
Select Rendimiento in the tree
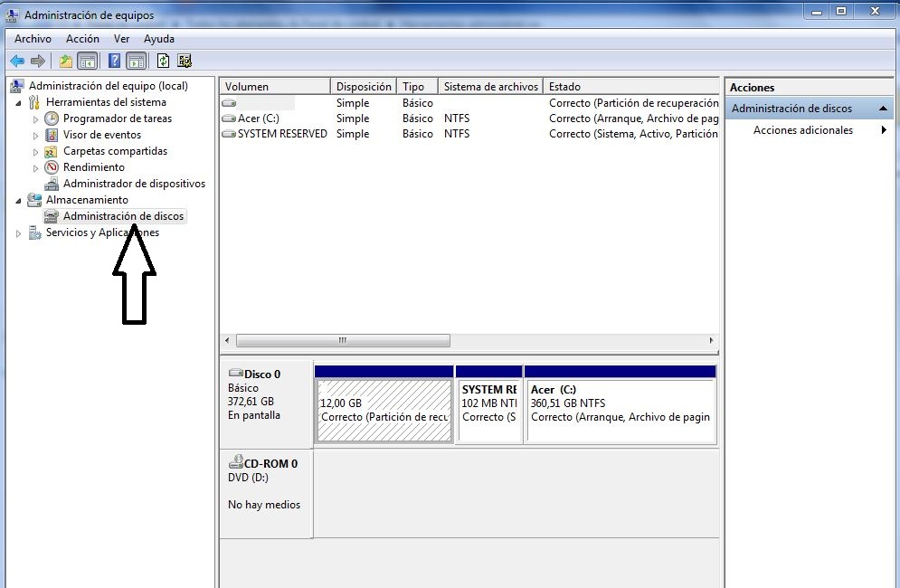coord(93,167)
